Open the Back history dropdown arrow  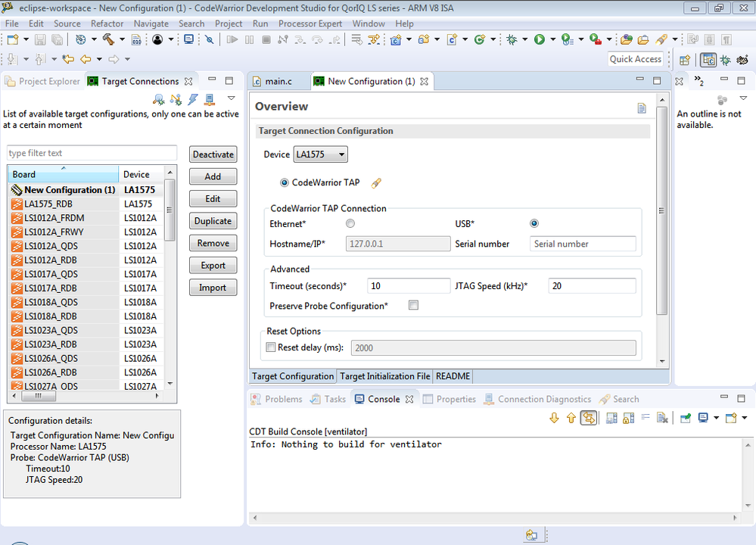(x=99, y=59)
